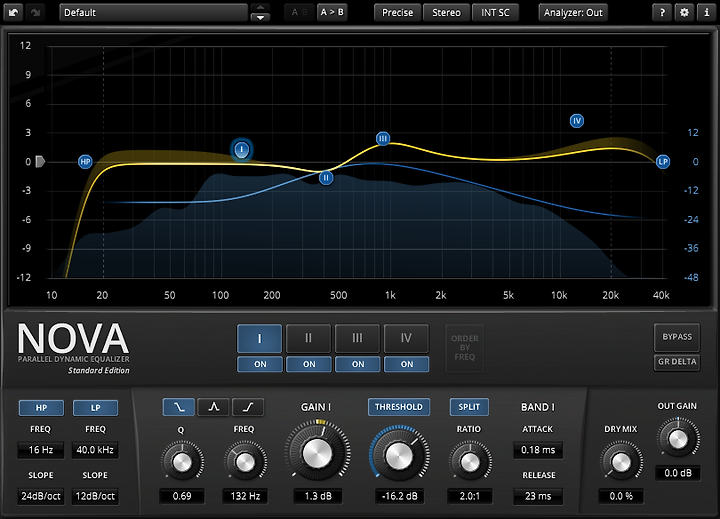The image size is (720, 519).
Task: Open the help question mark button
Action: click(x=662, y=12)
